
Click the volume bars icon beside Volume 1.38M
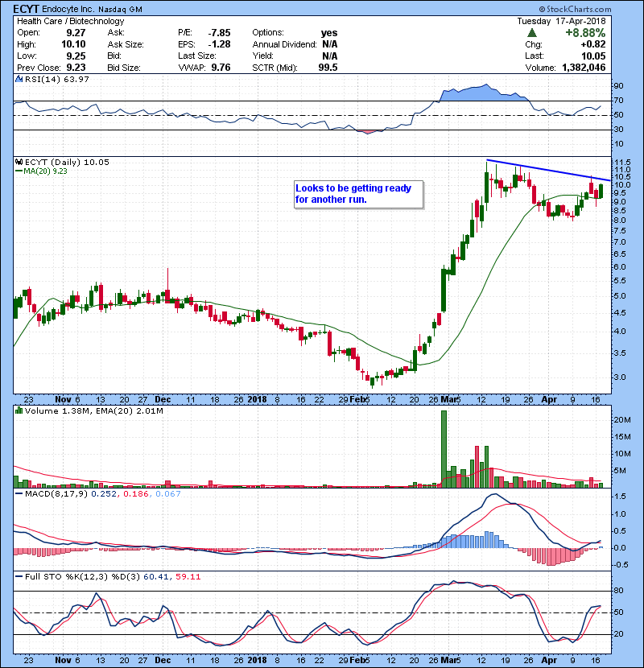coord(19,410)
